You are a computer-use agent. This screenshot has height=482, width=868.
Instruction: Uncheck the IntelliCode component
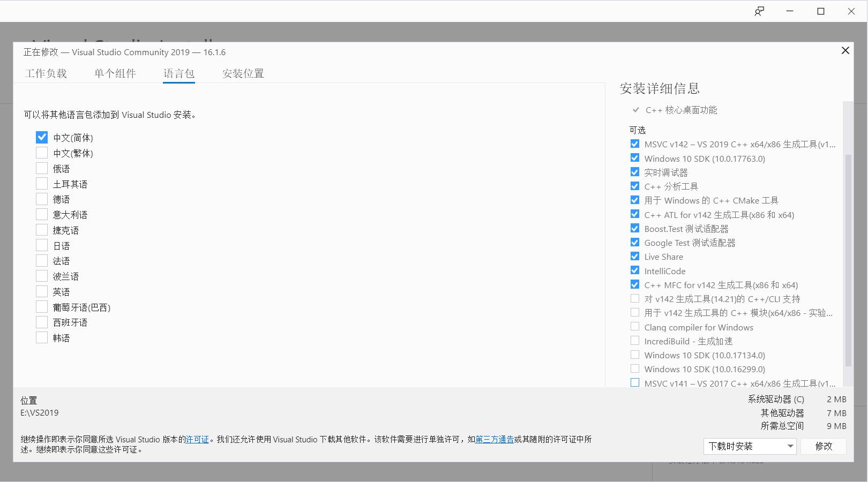635,270
